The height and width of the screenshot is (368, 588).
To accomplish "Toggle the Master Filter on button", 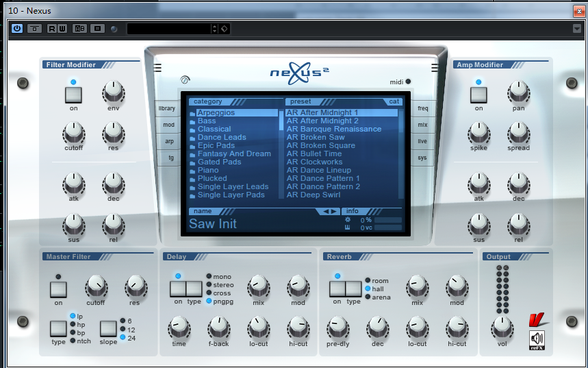I will click(x=58, y=289).
